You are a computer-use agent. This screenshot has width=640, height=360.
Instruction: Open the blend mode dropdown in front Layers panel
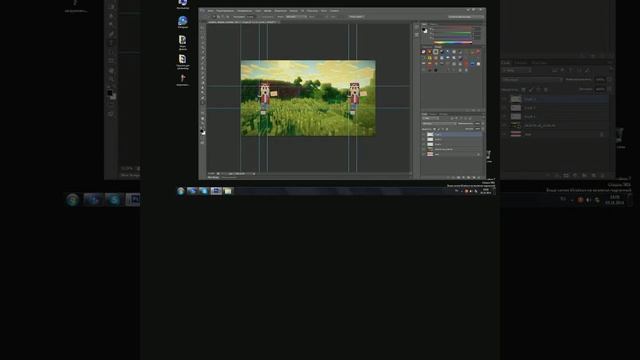click(x=439, y=124)
